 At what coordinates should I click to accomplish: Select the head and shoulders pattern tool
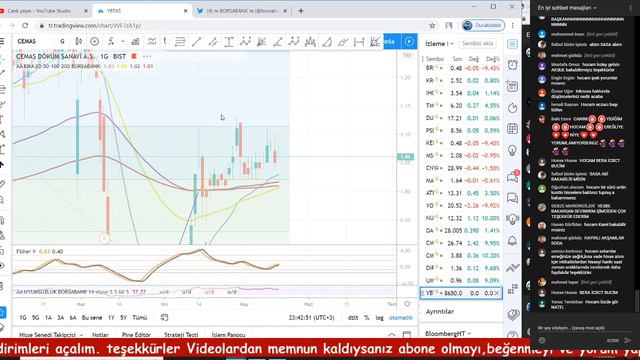click(310, 42)
